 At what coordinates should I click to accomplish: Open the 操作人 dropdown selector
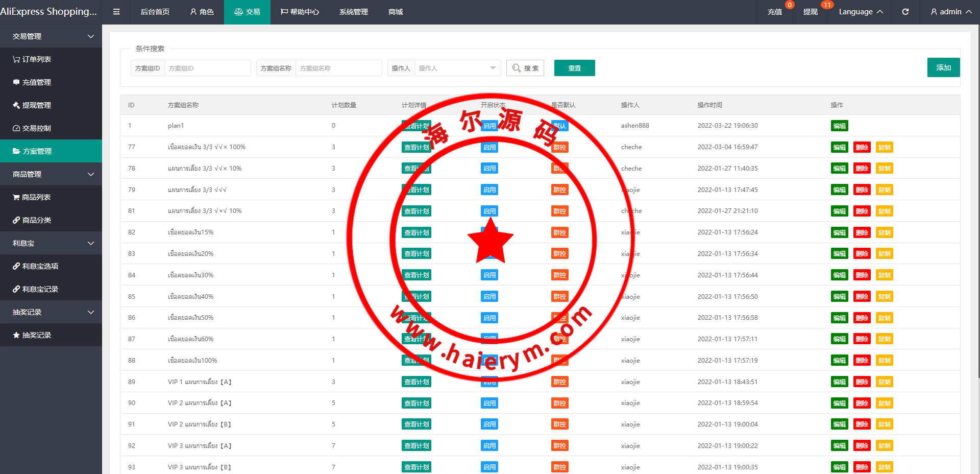tap(457, 68)
